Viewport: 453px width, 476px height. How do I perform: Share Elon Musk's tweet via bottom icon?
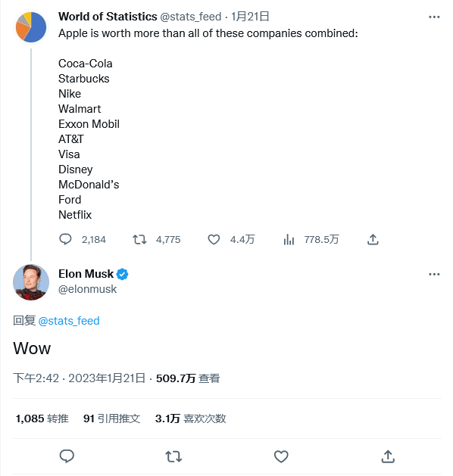(x=388, y=456)
